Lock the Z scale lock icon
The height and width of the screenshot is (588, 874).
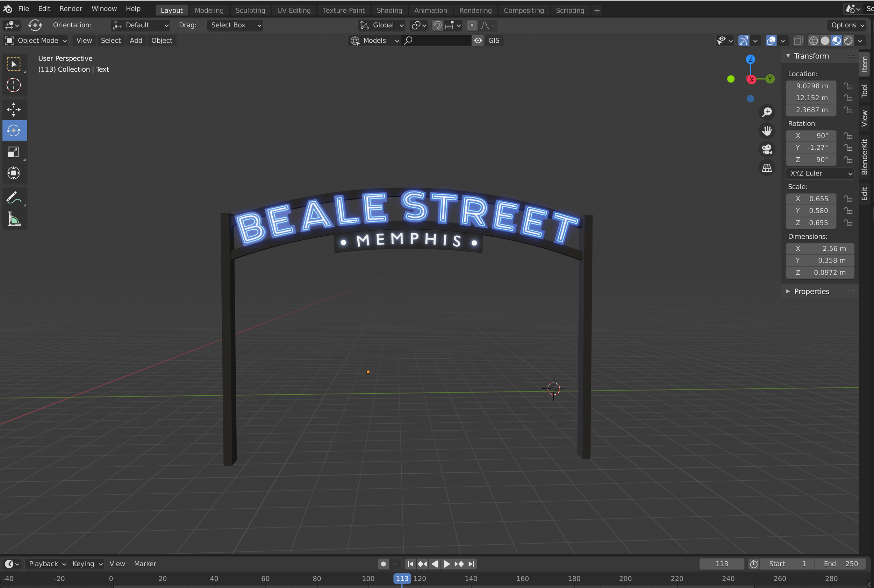click(848, 223)
